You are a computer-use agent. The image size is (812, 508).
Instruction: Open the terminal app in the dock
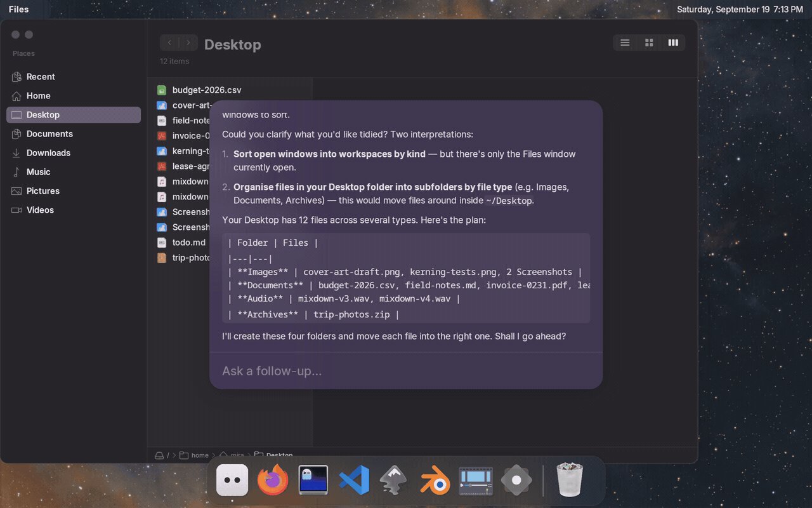313,480
